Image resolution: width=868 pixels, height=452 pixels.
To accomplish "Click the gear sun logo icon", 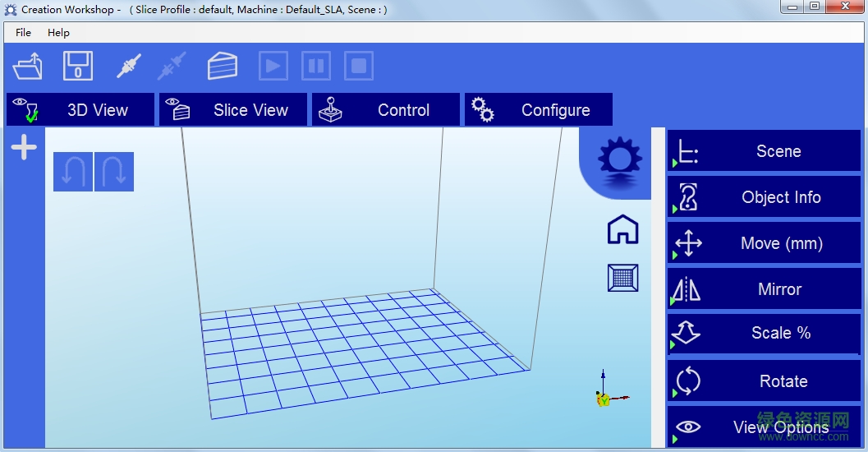I will [619, 162].
